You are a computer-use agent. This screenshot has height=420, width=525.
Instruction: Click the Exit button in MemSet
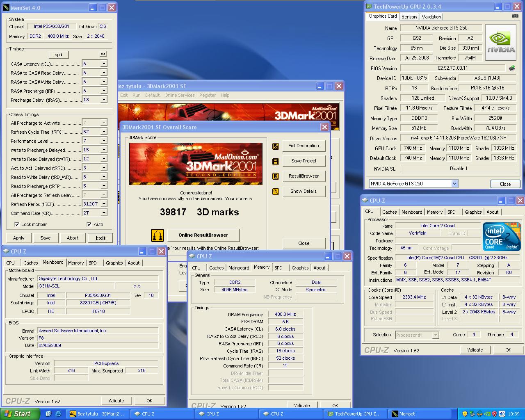[100, 238]
